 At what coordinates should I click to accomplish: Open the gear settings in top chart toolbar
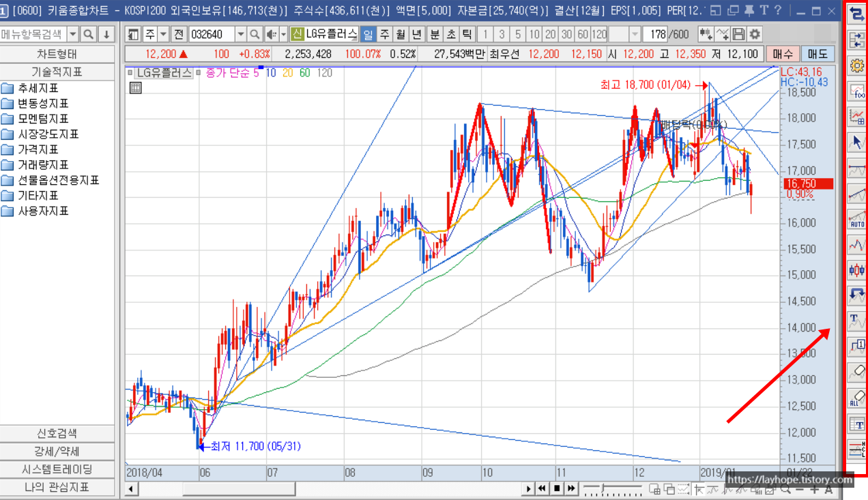click(754, 34)
